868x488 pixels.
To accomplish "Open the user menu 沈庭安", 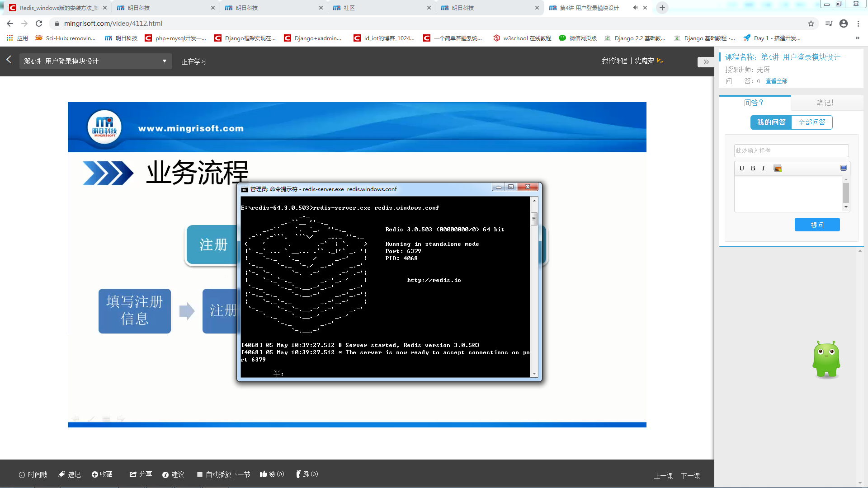I will tap(649, 61).
